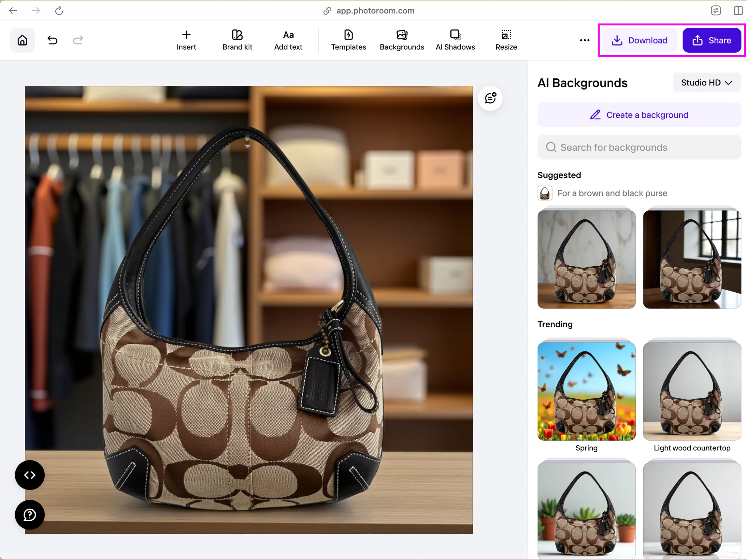Open the help question mark button

coord(30,514)
